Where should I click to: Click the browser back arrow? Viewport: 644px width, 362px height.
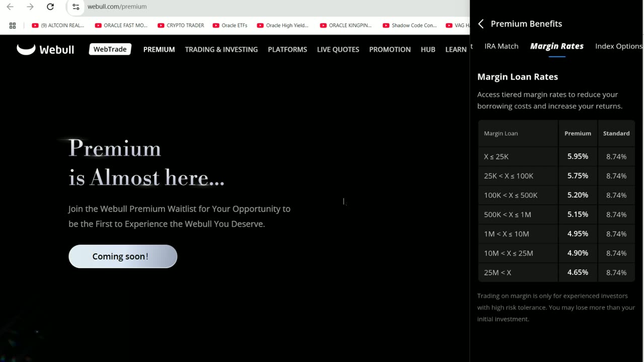click(x=10, y=7)
